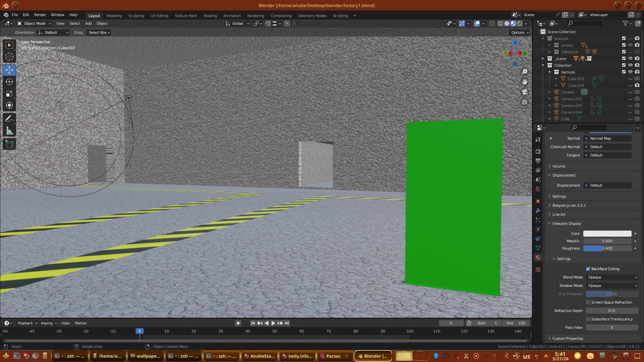The height and width of the screenshot is (362, 644).
Task: Select the Rotate tool
Action: [x=9, y=82]
